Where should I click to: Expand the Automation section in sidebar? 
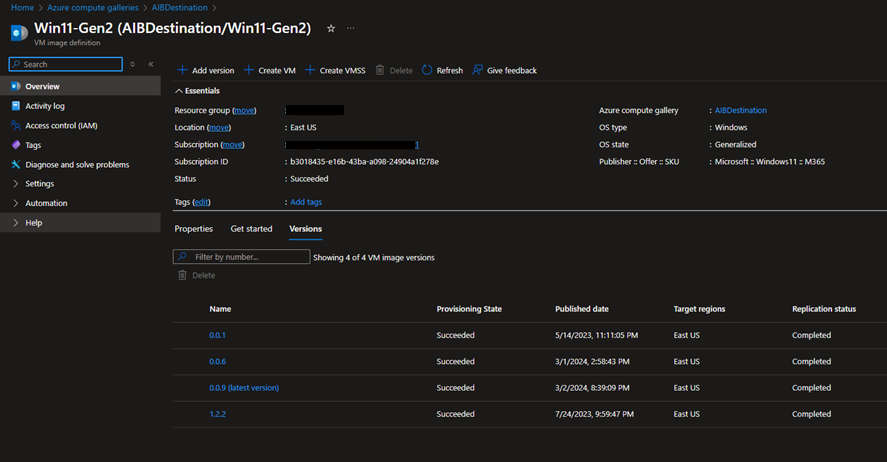point(16,203)
